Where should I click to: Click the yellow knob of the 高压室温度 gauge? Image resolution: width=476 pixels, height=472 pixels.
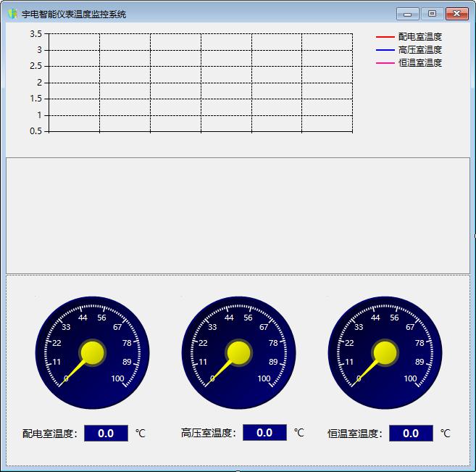tap(238, 352)
